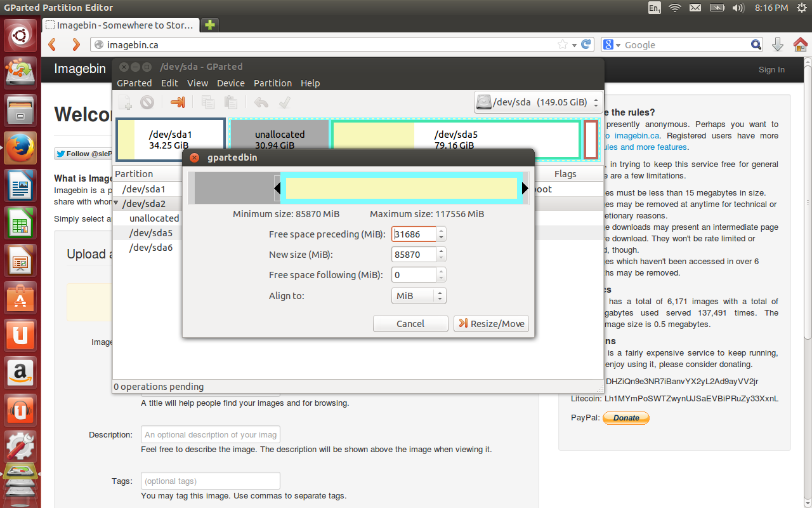812x508 pixels.
Task: Click the Sign In link on Imagebin
Action: (x=771, y=70)
